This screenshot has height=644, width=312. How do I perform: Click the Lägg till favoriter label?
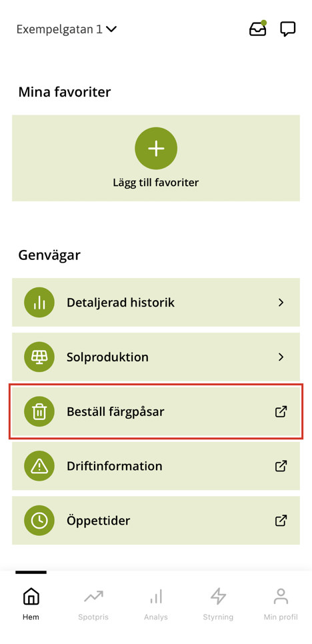point(156,183)
